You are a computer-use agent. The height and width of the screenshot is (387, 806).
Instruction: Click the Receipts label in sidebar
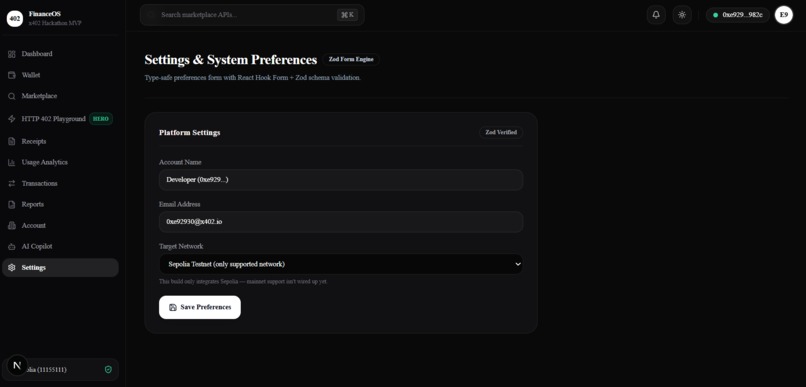[x=34, y=141]
